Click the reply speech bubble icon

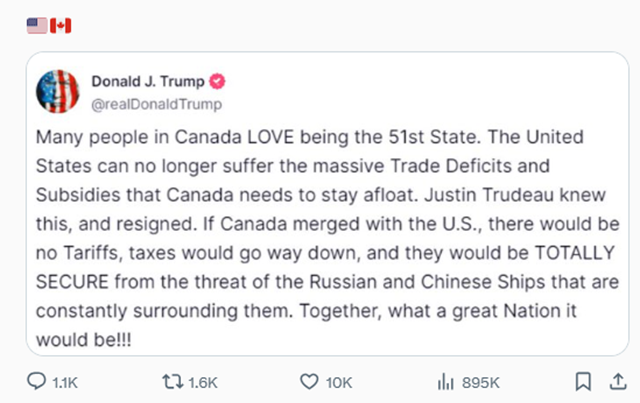coord(36,381)
